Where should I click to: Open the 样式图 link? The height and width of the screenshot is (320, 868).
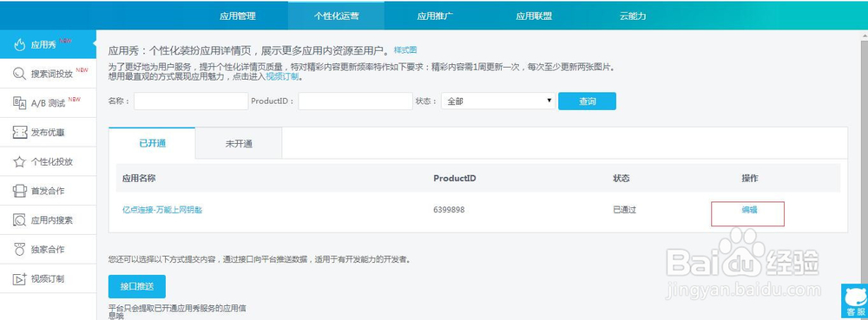[x=405, y=50]
